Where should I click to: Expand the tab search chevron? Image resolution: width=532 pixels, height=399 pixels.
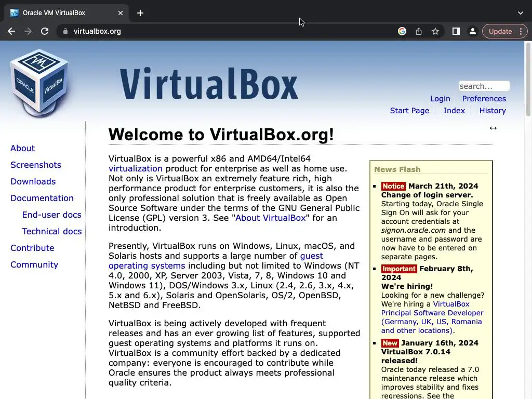click(x=521, y=13)
